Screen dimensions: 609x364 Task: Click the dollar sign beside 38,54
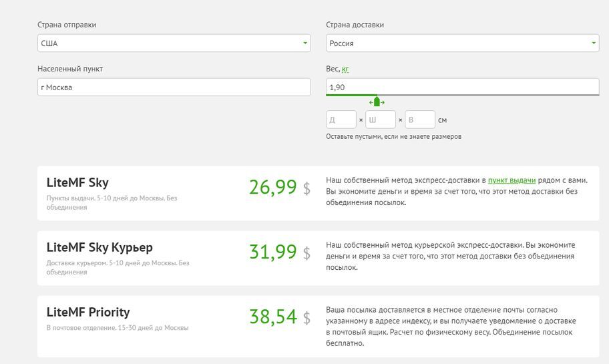(307, 318)
